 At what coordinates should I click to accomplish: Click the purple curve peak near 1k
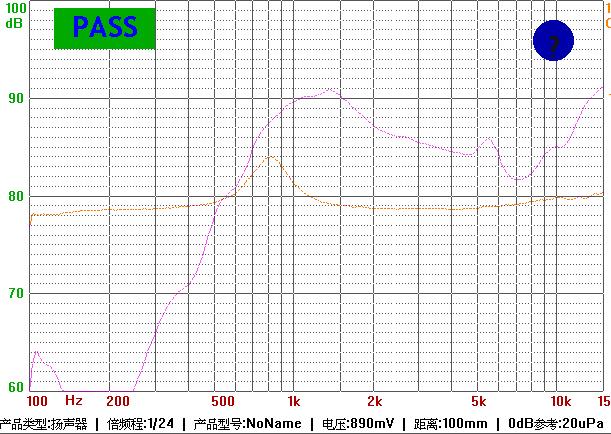(x=332, y=90)
